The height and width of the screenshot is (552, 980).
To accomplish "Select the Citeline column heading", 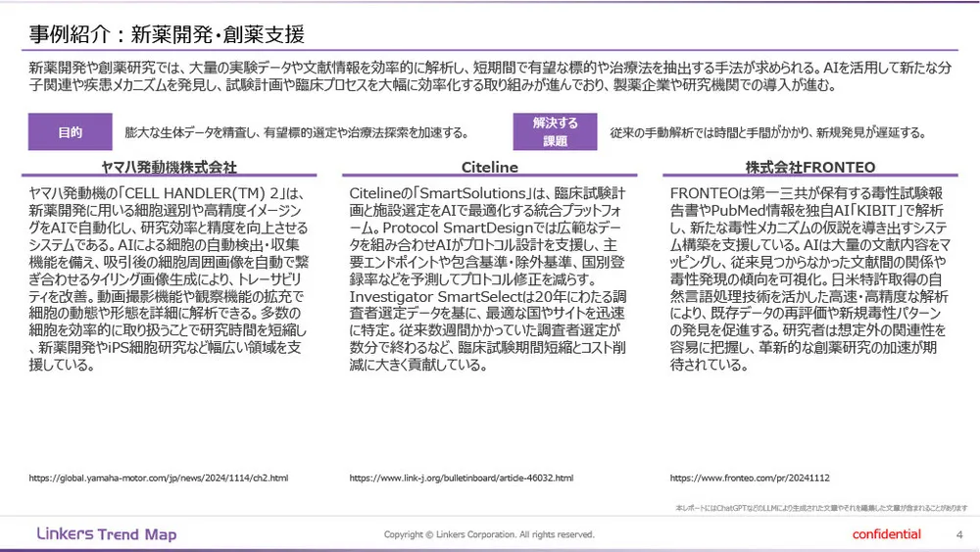I will click(x=489, y=168).
